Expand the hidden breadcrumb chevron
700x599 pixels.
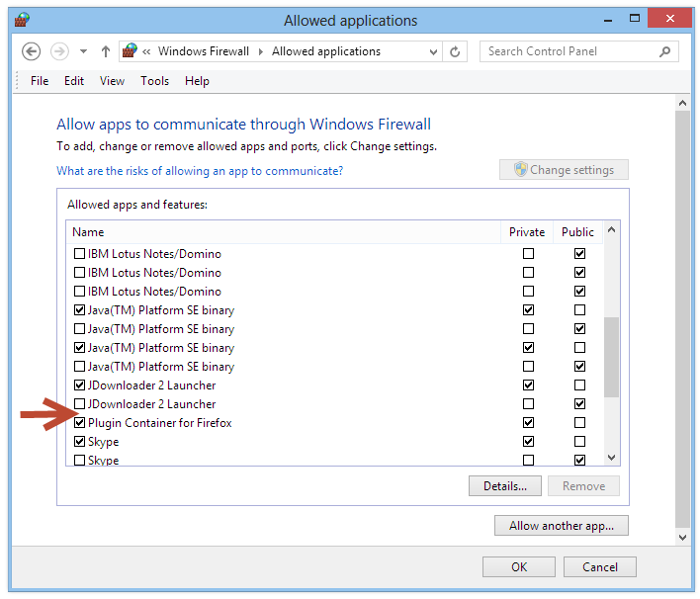pyautogui.click(x=146, y=51)
